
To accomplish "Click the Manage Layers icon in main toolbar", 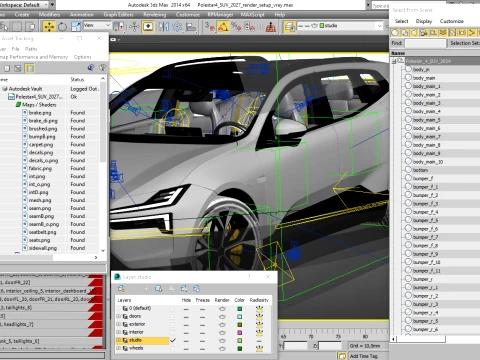I will [x=290, y=26].
